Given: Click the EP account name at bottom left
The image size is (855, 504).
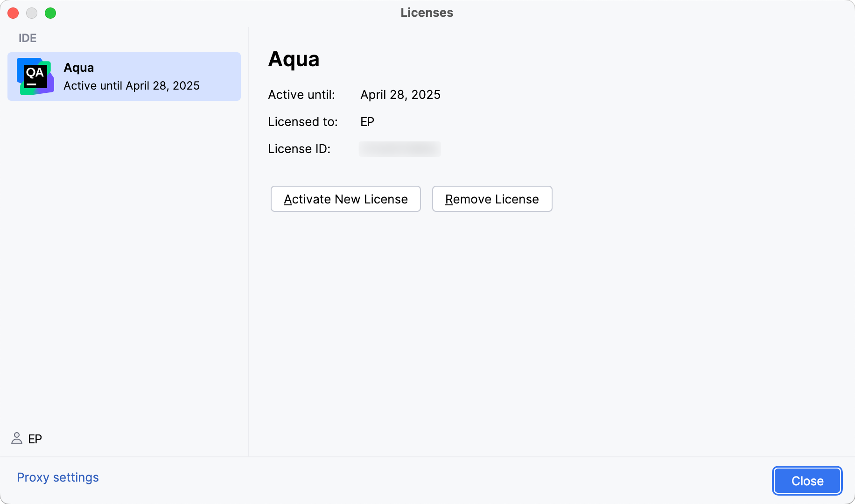Looking at the screenshot, I should (x=35, y=439).
